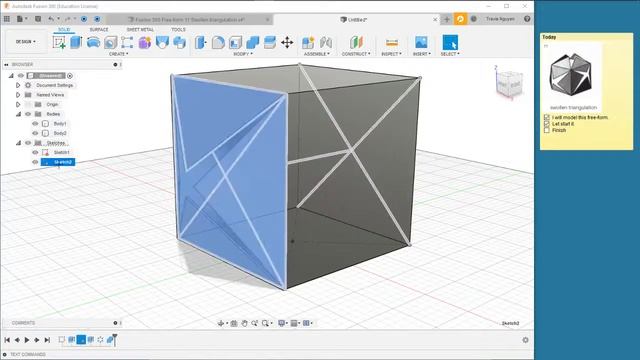This screenshot has height=360, width=640.
Task: Expand the Named Views node
Action: 18,95
